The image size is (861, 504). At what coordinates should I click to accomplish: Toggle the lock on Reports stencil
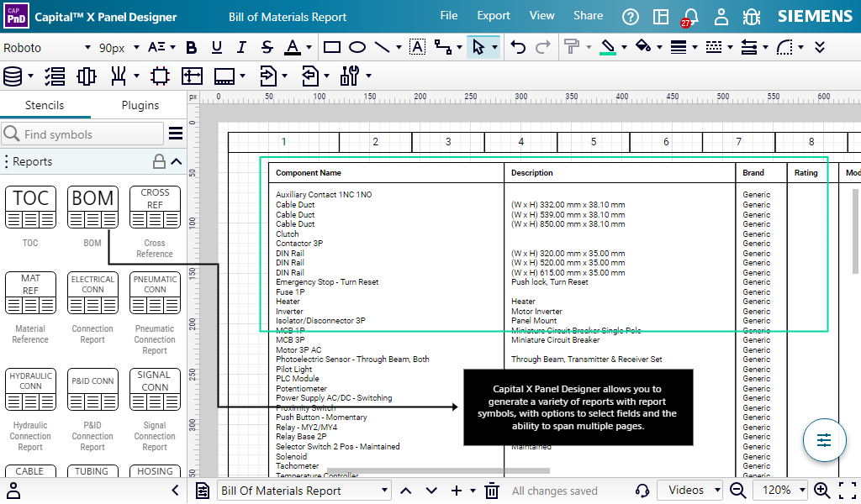pyautogui.click(x=159, y=161)
